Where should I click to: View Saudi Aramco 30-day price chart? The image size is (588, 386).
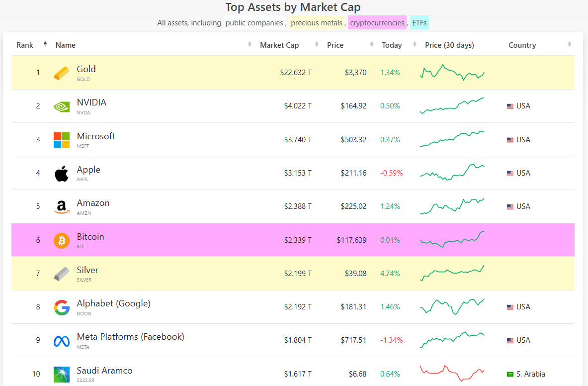coord(452,373)
